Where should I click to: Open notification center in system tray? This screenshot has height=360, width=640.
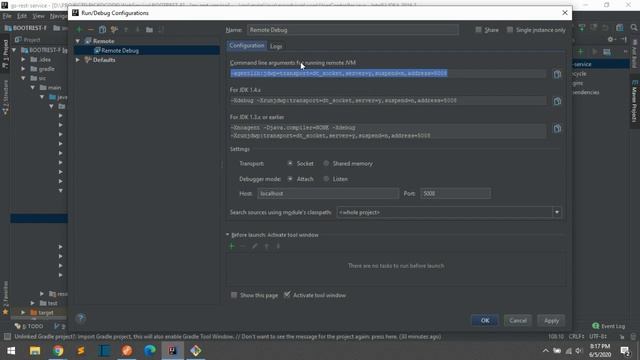(x=624, y=351)
